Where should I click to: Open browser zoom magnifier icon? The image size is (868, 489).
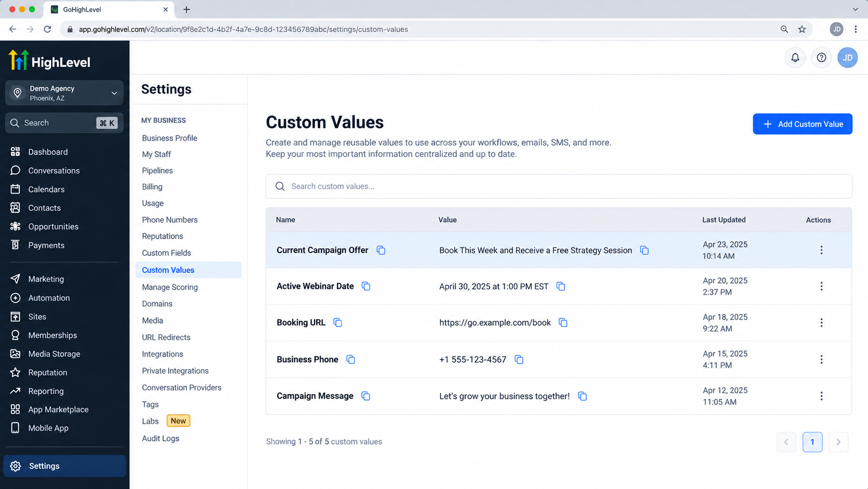pos(784,29)
